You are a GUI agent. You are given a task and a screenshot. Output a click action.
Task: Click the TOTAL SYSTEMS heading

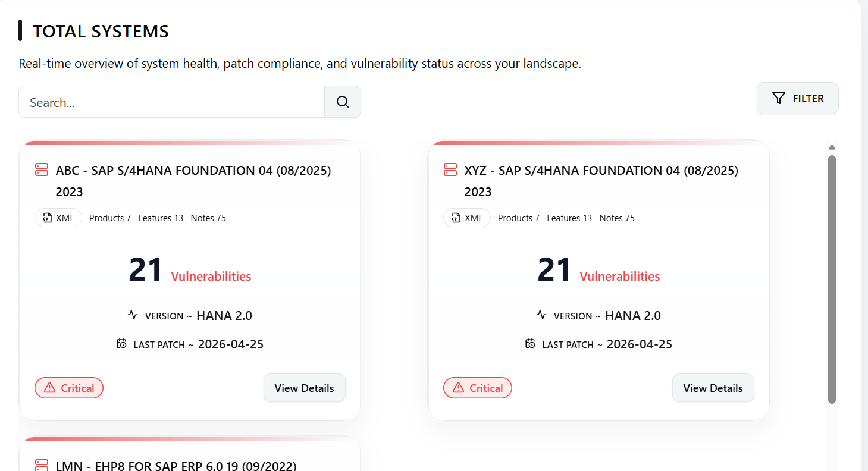[101, 31]
